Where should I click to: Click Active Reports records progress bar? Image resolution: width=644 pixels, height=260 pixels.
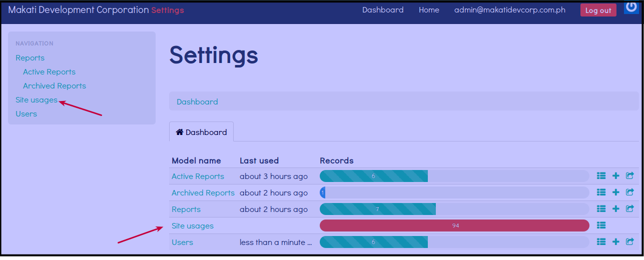(x=454, y=176)
